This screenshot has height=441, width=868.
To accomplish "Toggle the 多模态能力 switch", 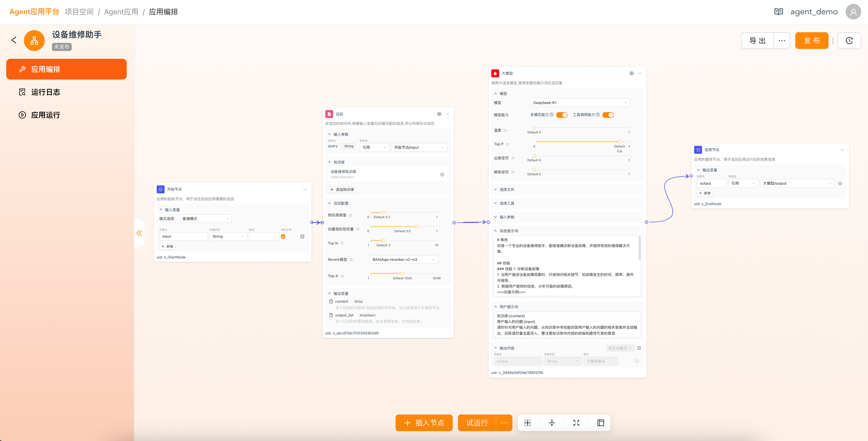I will pyautogui.click(x=562, y=115).
